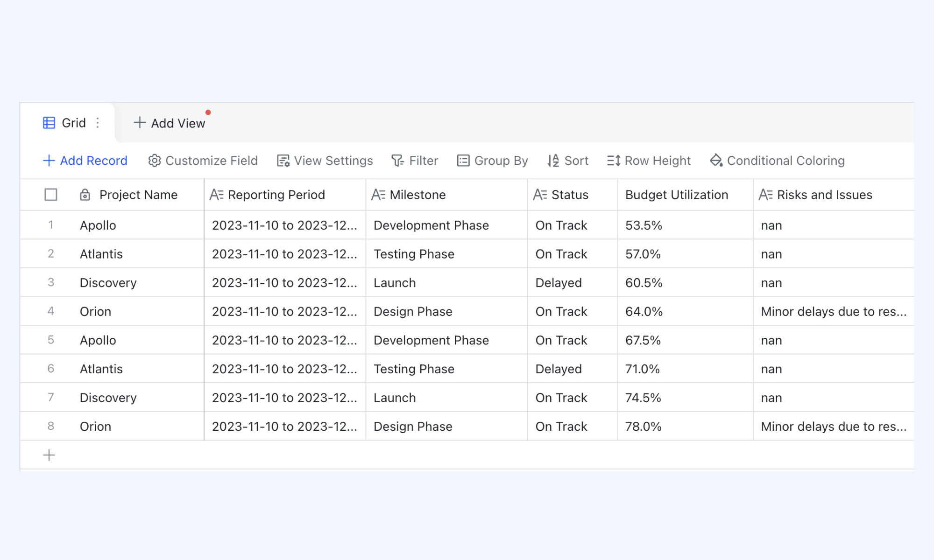Select row number 4 for Orion
This screenshot has width=934, height=560.
(x=51, y=311)
